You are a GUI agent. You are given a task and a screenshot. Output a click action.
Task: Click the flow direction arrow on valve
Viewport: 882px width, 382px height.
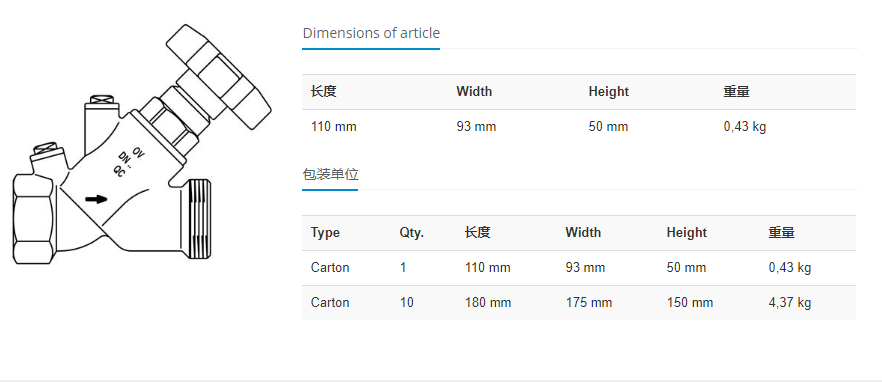tap(96, 199)
